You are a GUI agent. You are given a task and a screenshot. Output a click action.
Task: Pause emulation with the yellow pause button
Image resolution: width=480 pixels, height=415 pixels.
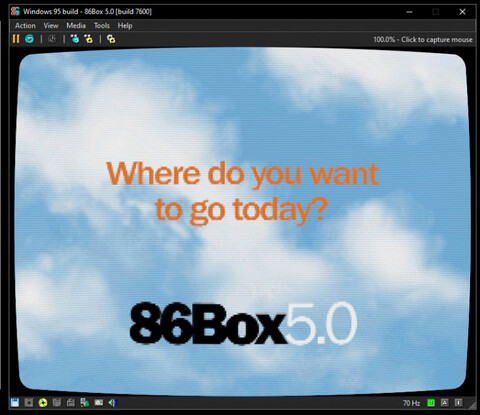point(16,39)
